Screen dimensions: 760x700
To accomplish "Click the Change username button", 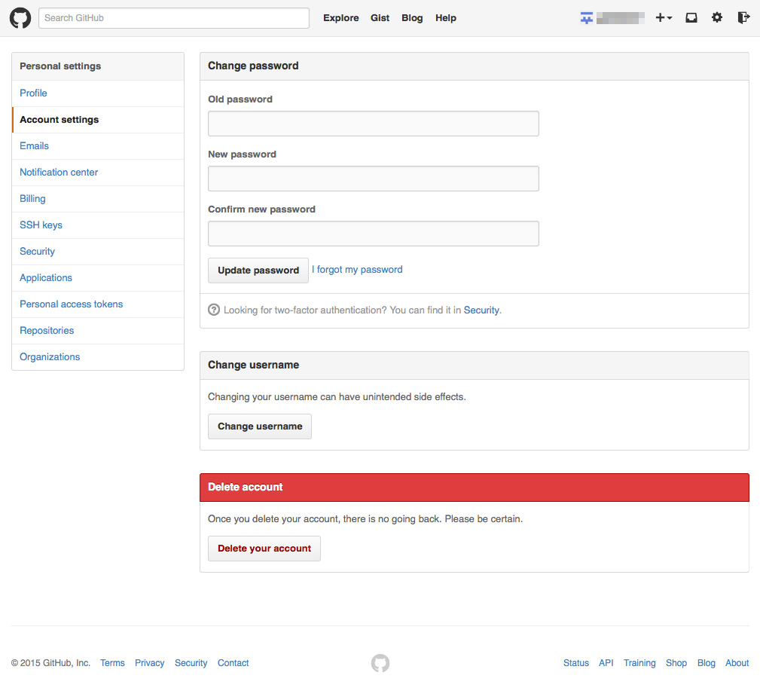I will (x=260, y=426).
